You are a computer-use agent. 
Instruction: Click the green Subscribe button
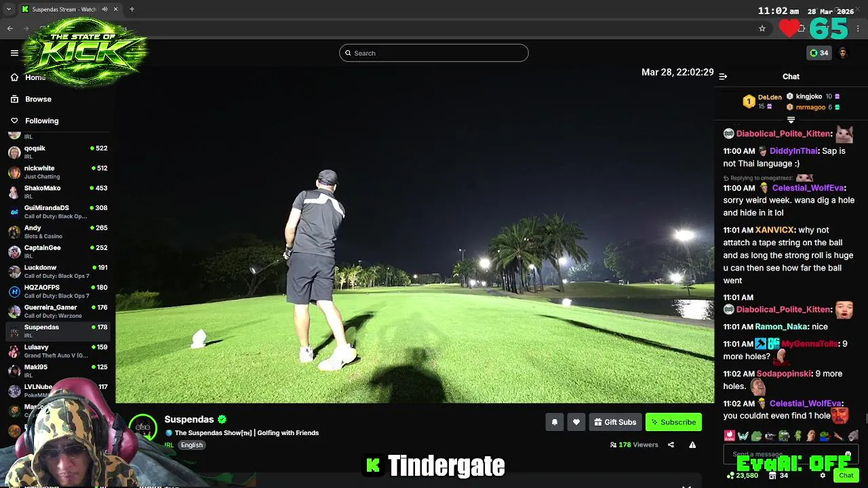click(673, 422)
